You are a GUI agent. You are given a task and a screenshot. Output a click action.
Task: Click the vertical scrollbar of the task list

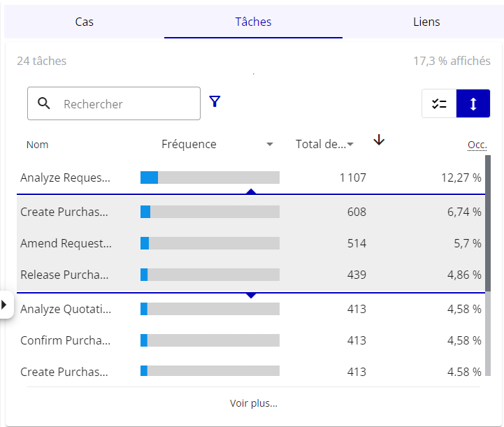click(x=487, y=224)
